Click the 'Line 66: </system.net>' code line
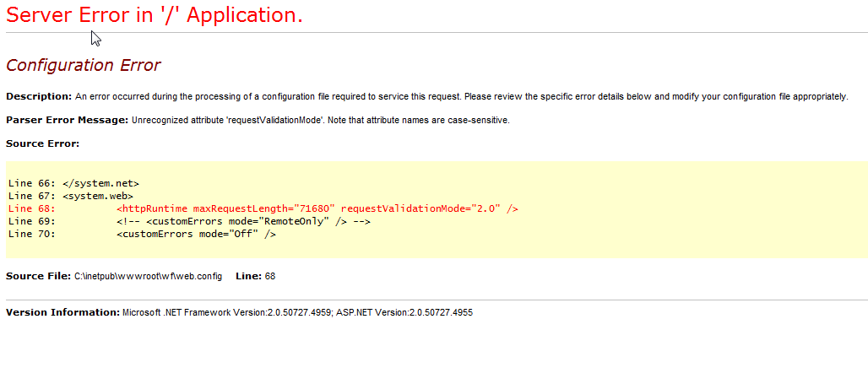This screenshot has height=373, width=868. tap(73, 183)
